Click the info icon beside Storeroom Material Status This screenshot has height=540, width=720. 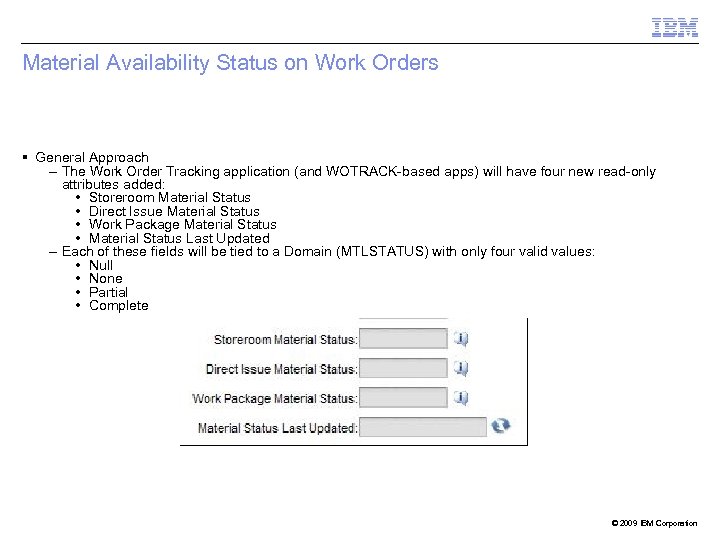pyautogui.click(x=461, y=339)
